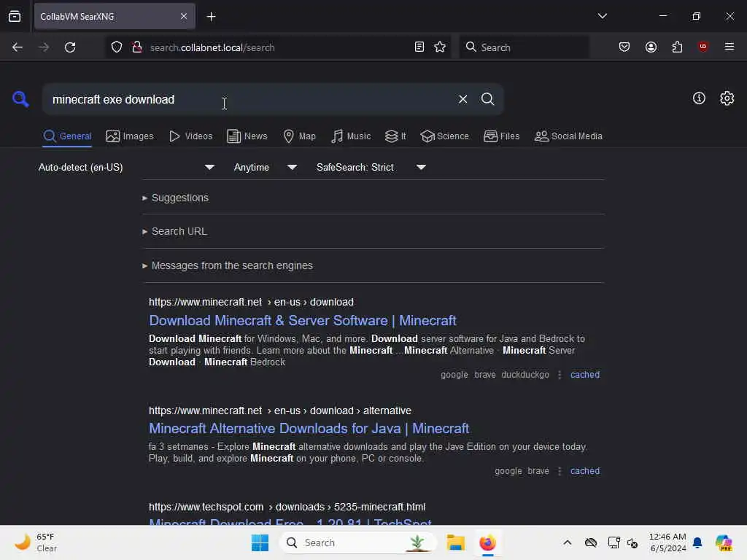Click duckduckgo engine label on first result

tap(525, 375)
